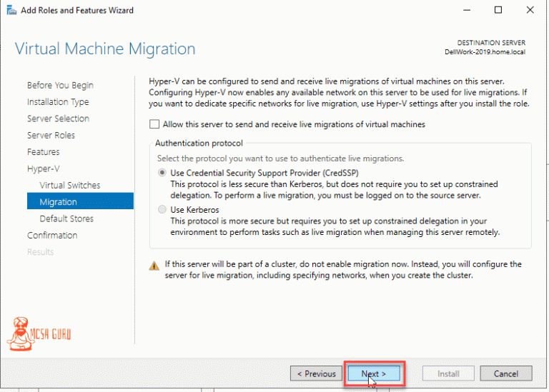Click the 'Authentication protocol' group label

pos(199,143)
